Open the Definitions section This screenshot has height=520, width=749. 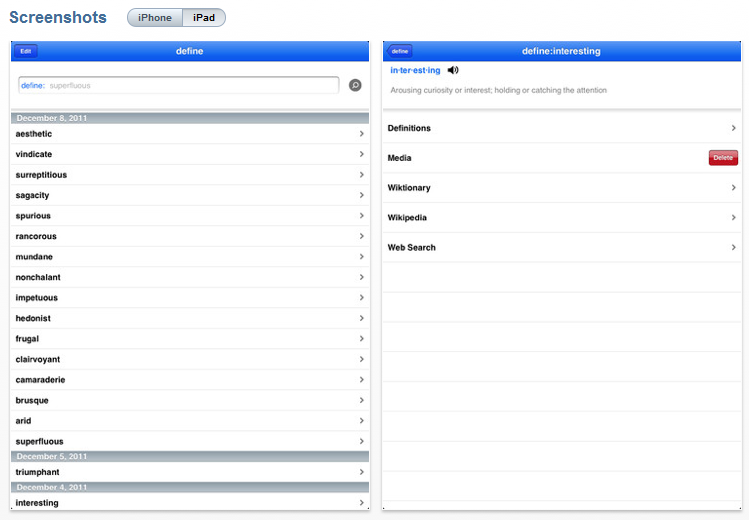[561, 128]
